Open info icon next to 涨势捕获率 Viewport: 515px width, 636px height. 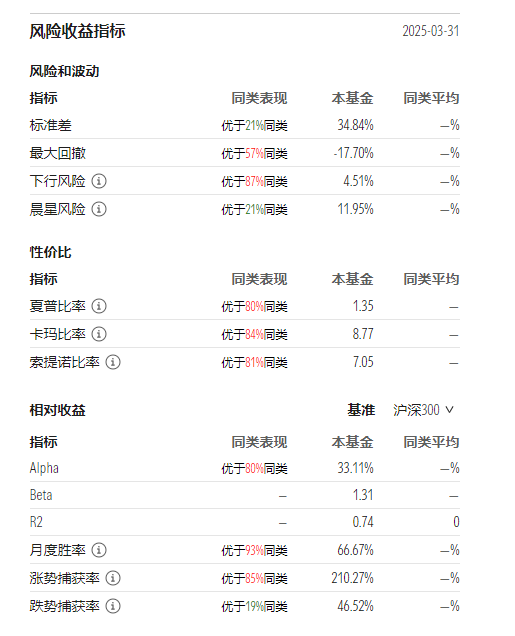[x=113, y=578]
